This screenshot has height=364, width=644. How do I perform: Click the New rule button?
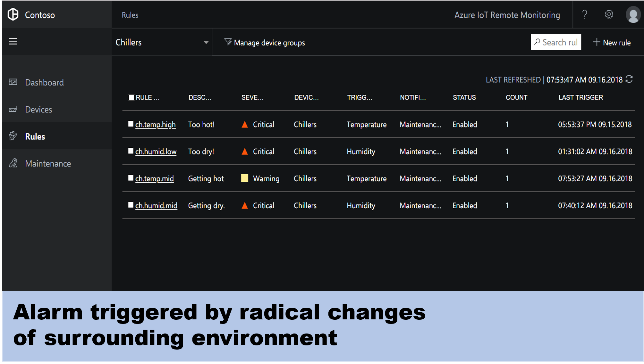click(612, 42)
